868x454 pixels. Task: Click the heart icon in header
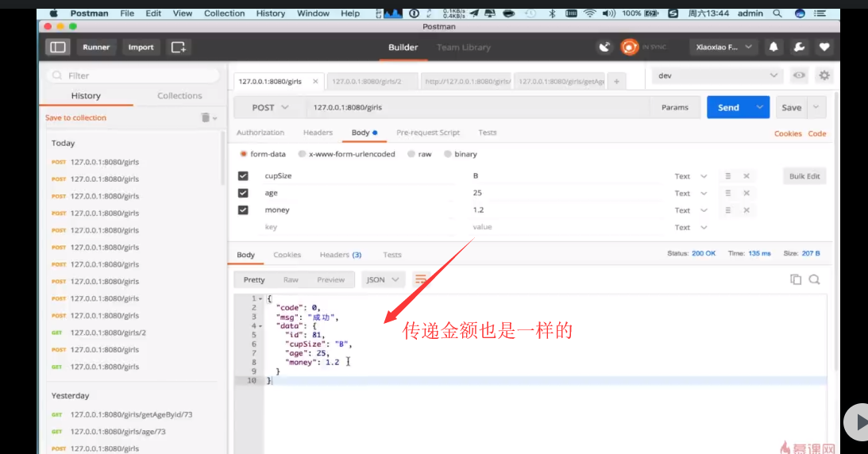[x=824, y=47]
